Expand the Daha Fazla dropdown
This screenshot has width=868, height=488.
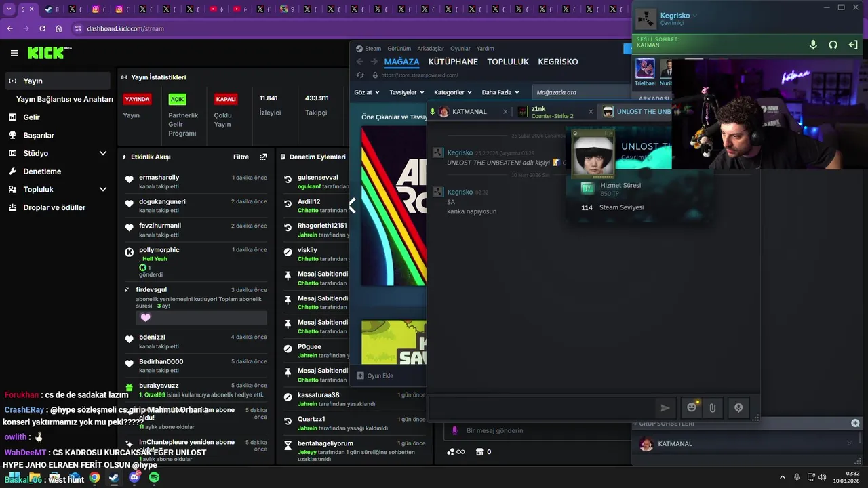[x=500, y=92]
